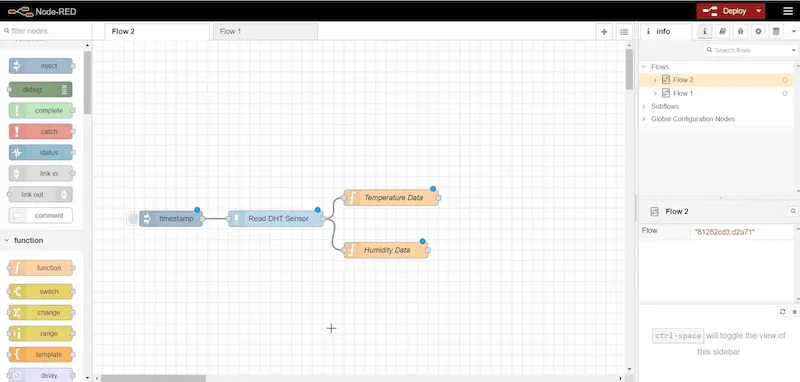Select the range node in the palette
The height and width of the screenshot is (382, 800).
41,334
